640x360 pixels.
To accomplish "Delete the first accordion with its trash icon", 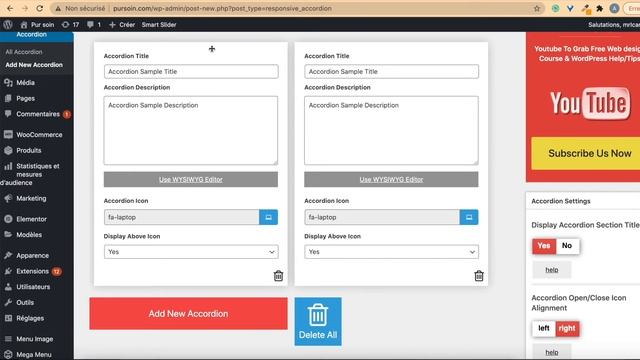I will 278,276.
